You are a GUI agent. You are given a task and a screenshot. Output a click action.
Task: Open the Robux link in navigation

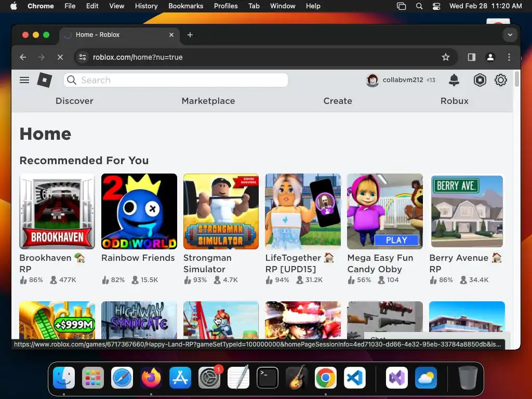point(454,101)
